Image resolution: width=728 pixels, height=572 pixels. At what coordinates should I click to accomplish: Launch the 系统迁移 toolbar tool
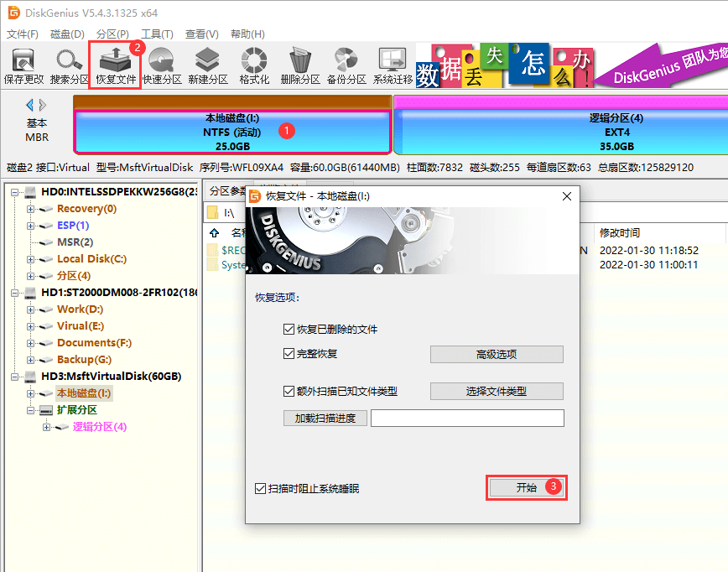click(393, 66)
